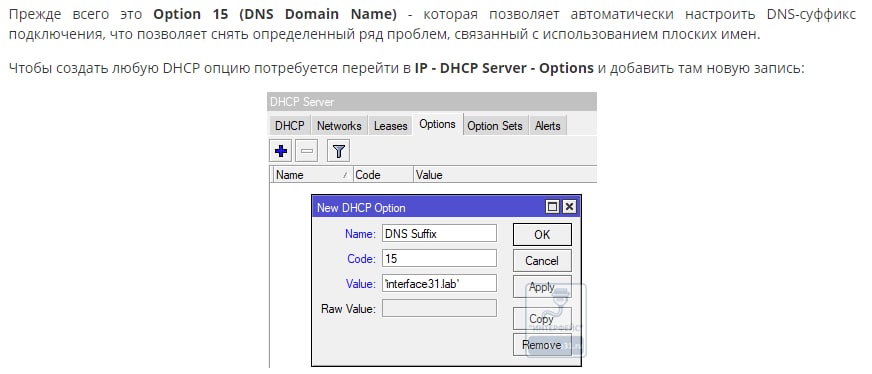The height and width of the screenshot is (374, 872).
Task: Sort the list by Value column
Action: tap(505, 174)
